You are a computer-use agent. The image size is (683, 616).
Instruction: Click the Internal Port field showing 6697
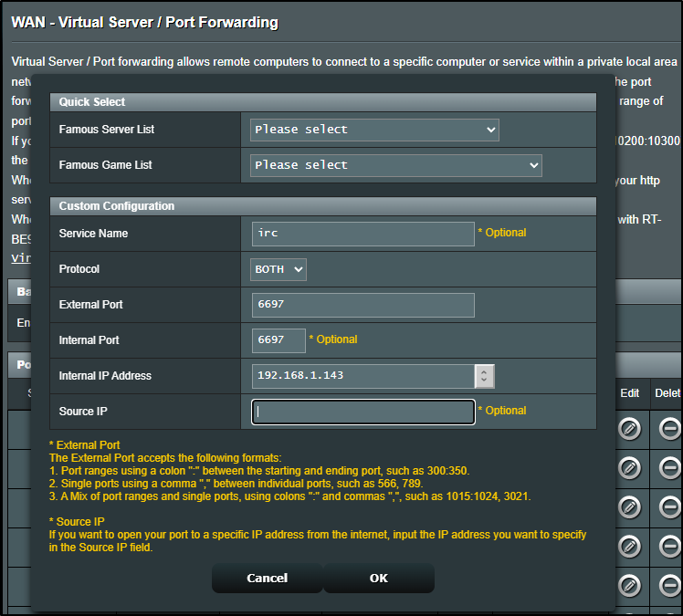pyautogui.click(x=278, y=340)
